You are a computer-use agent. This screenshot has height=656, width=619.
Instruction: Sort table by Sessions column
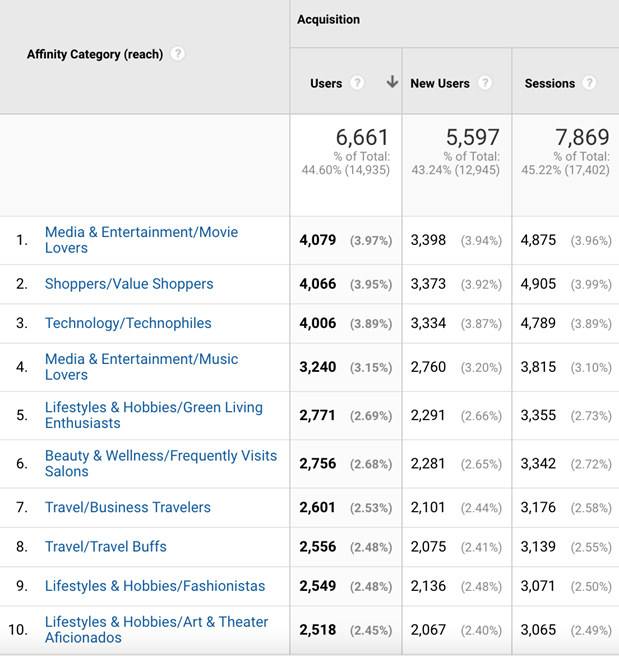[549, 84]
